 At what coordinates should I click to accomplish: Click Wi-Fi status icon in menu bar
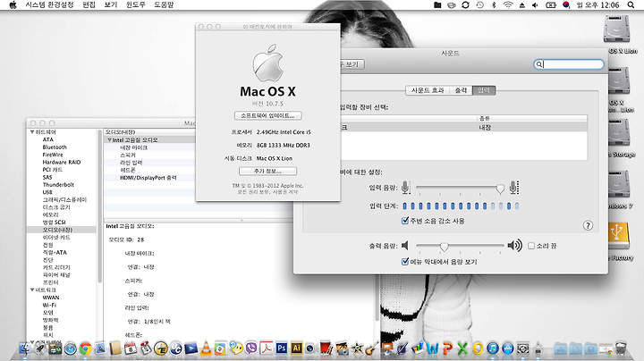tap(508, 5)
